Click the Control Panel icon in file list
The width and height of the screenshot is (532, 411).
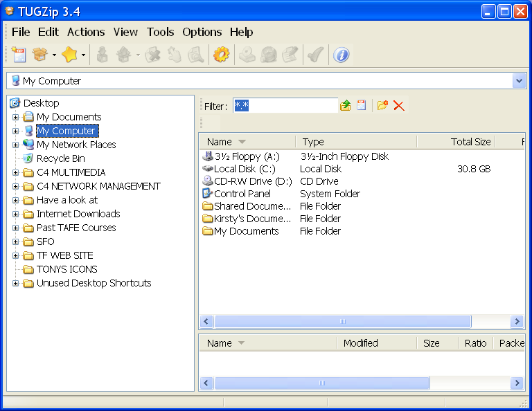click(207, 194)
